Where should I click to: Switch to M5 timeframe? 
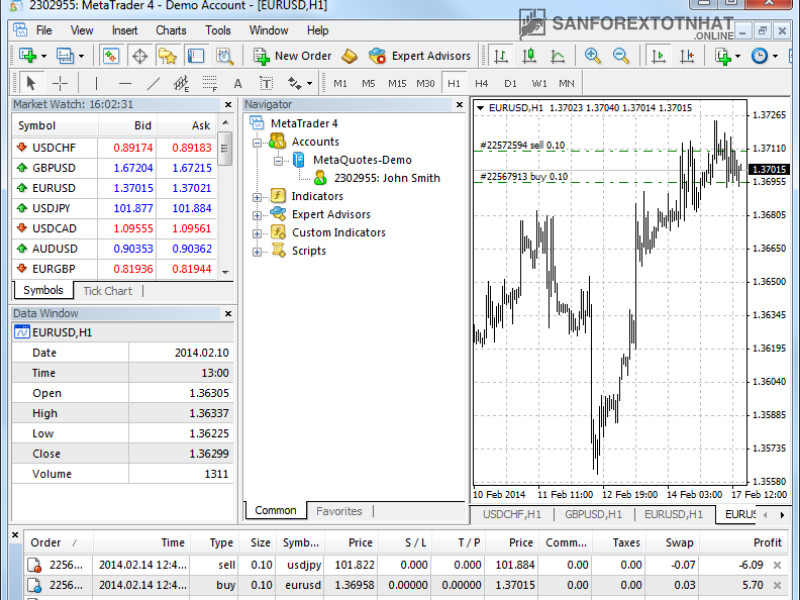[x=368, y=83]
